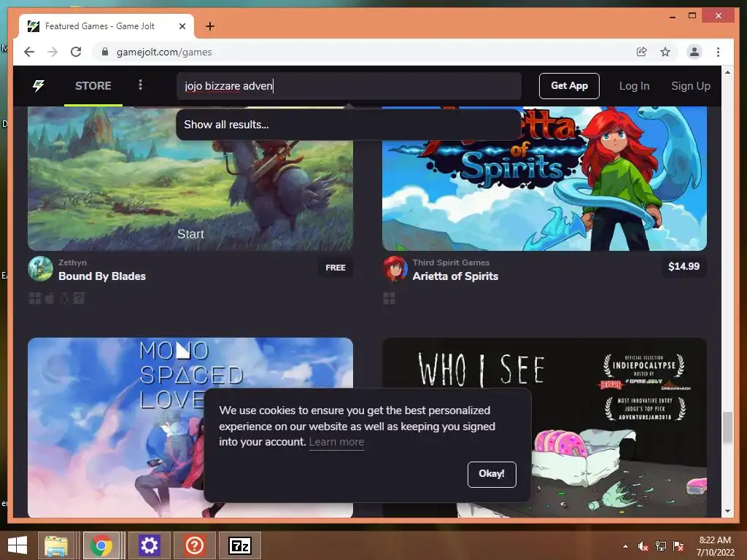The image size is (747, 560).
Task: Select Show all results in search dropdown
Action: pyautogui.click(x=348, y=125)
